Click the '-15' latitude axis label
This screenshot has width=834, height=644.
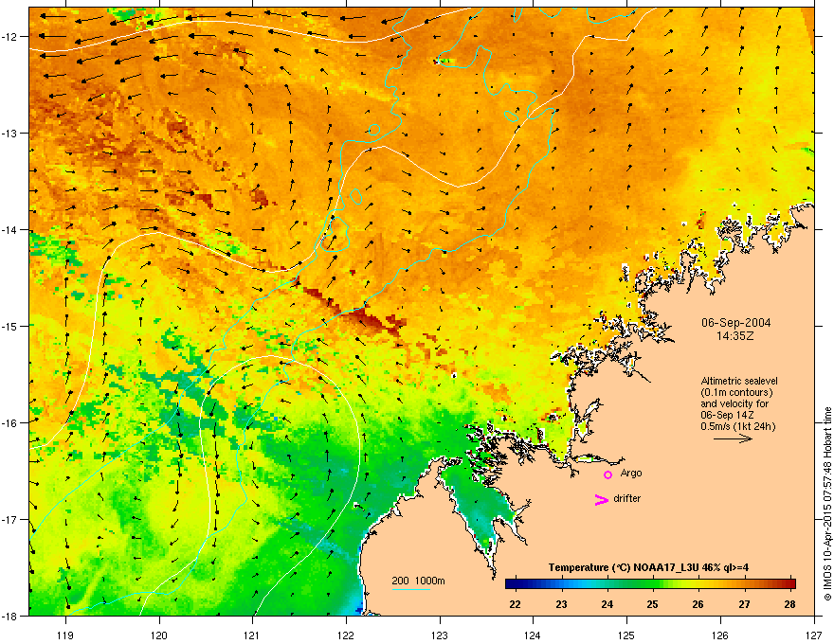pyautogui.click(x=10, y=326)
